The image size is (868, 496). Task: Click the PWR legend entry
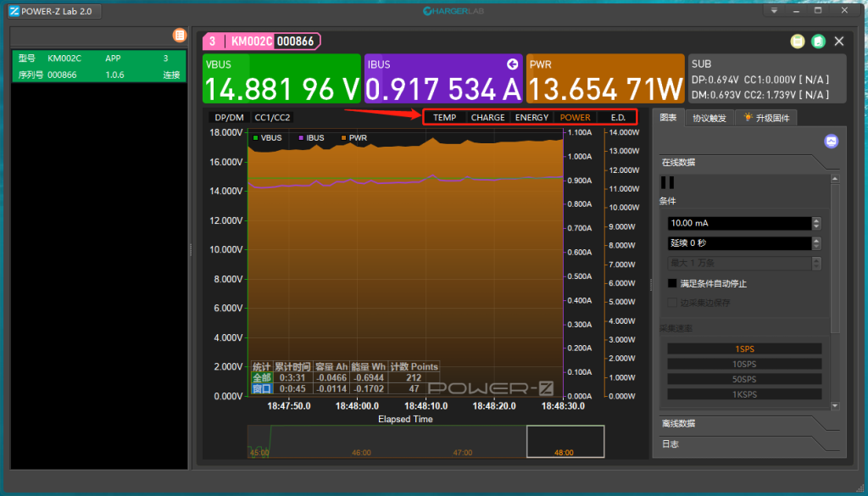(x=353, y=138)
